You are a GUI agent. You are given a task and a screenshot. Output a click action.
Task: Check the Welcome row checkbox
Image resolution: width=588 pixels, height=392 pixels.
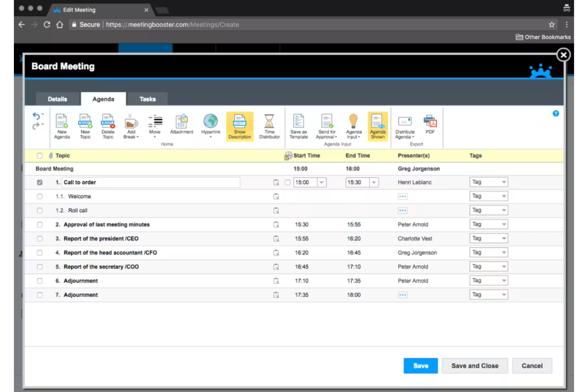40,197
